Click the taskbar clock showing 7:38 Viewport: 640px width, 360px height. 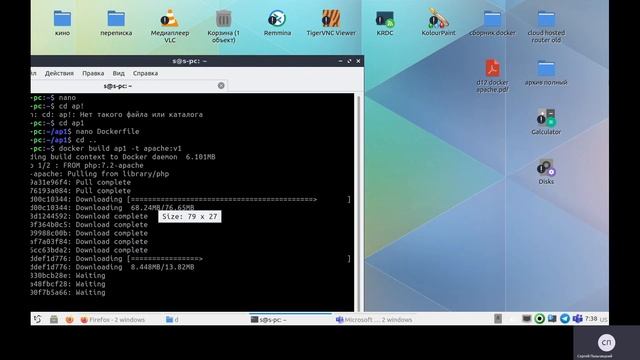tap(591, 319)
